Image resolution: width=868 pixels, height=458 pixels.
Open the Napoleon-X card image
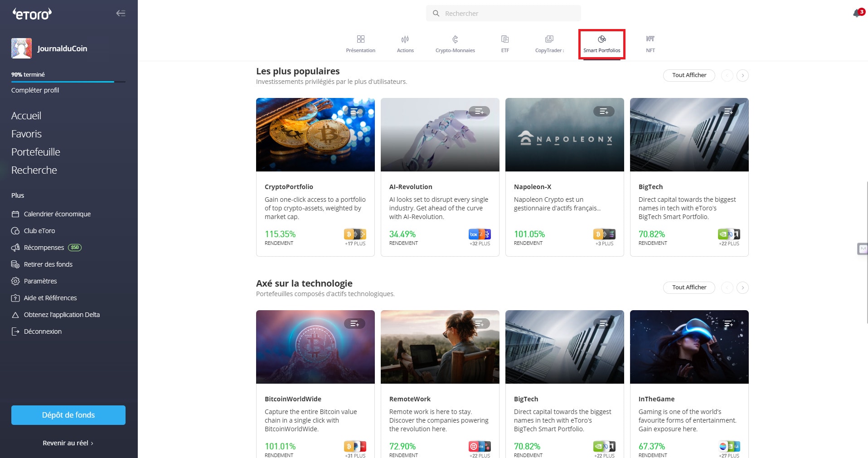point(565,135)
